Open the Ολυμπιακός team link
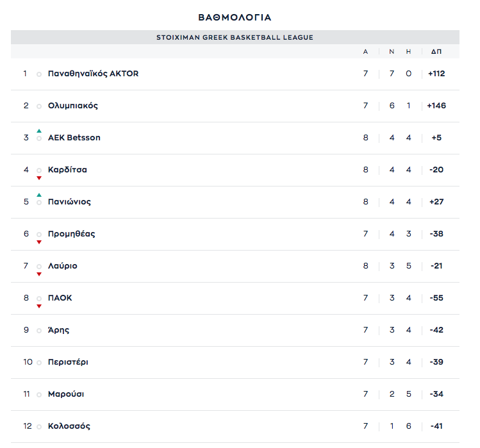The height and width of the screenshot is (448, 480). click(x=73, y=106)
